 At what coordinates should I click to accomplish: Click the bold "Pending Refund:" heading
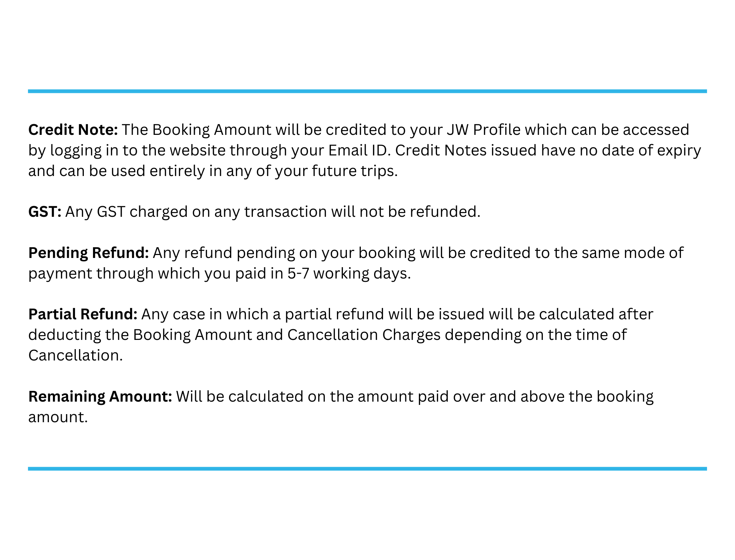pyautogui.click(x=88, y=253)
